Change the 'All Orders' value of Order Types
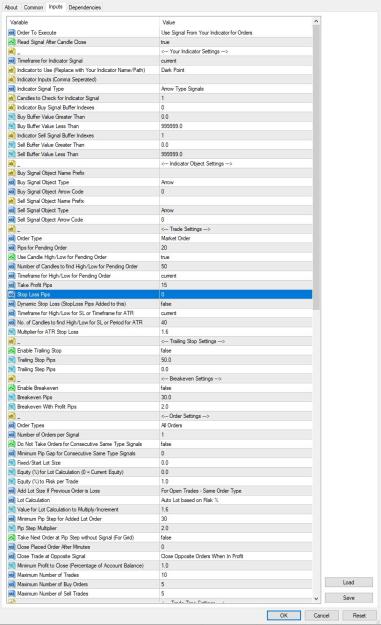Screen dimensions: 381x625 click(236, 425)
